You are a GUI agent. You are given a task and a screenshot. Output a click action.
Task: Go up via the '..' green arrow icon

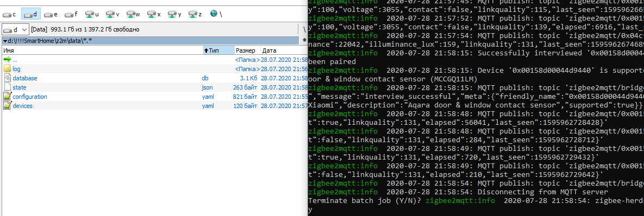click(x=8, y=60)
